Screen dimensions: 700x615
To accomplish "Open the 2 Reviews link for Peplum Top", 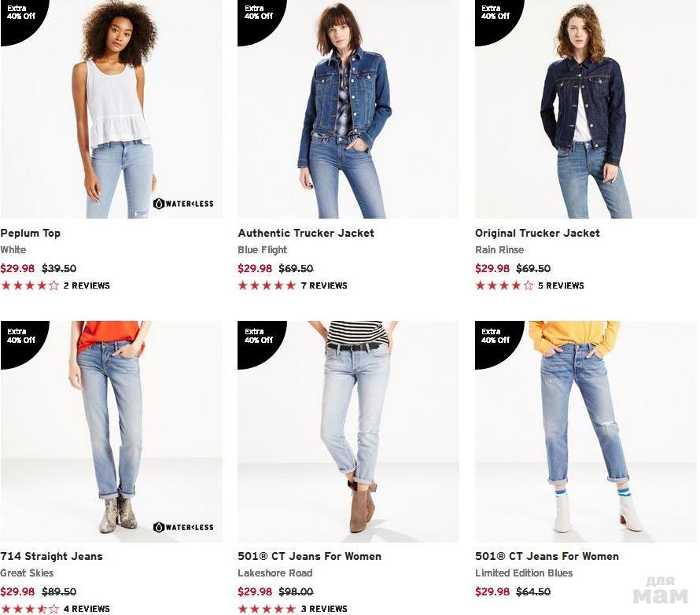I will (87, 285).
